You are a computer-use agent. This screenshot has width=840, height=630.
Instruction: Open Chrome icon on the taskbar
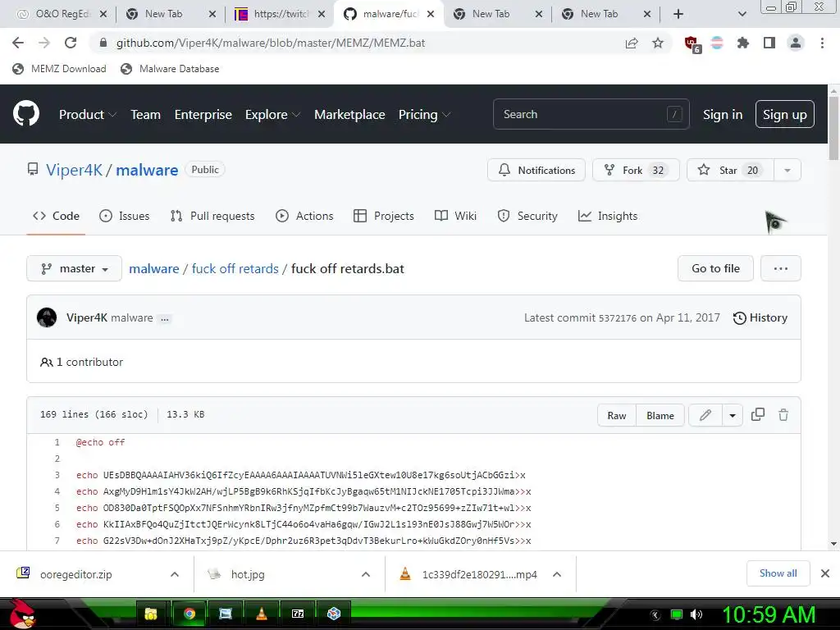pos(189,614)
